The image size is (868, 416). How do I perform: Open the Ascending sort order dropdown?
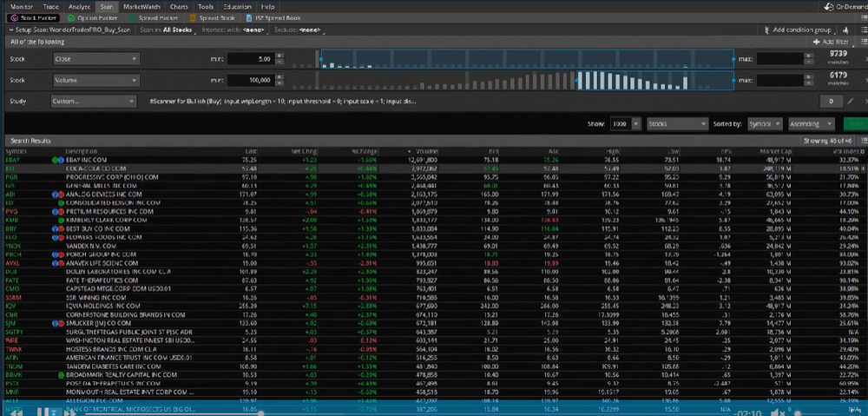[812, 124]
